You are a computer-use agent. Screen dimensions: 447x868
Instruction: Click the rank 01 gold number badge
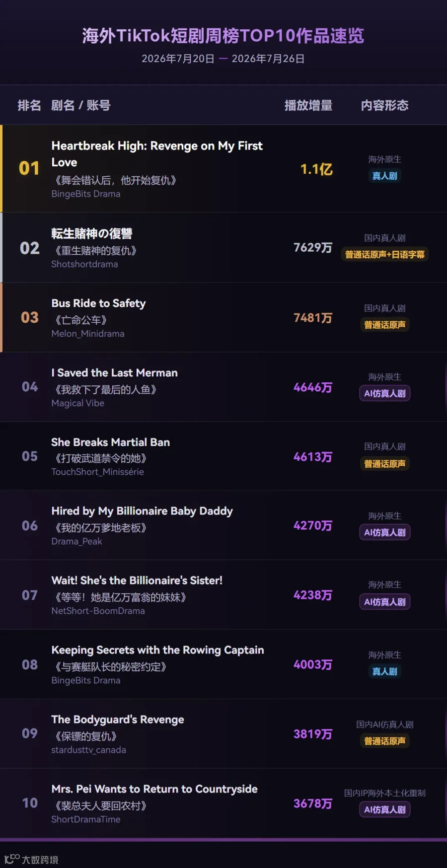tap(29, 168)
